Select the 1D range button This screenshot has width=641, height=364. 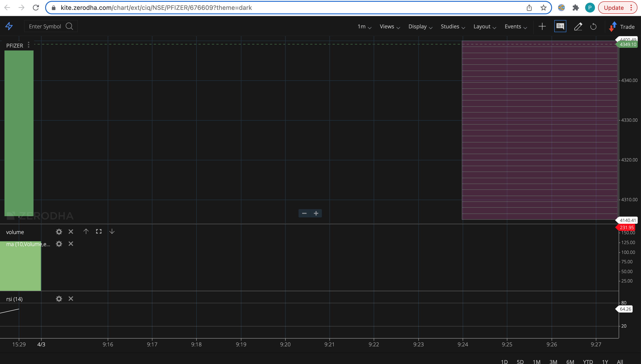point(504,362)
